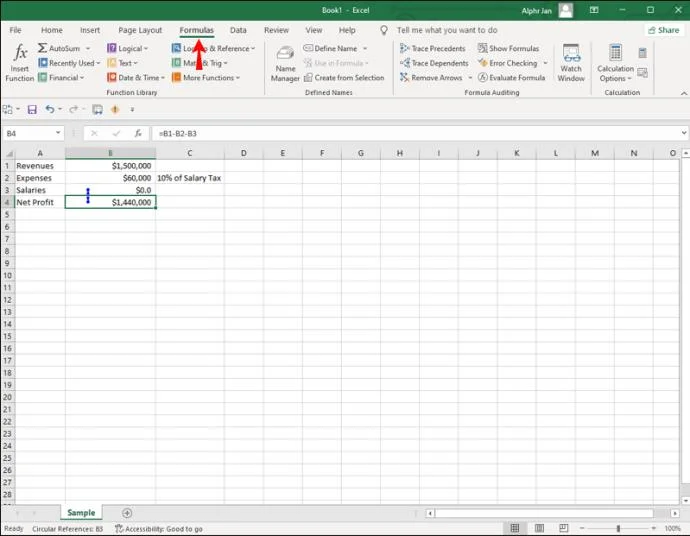690x536 pixels.
Task: Switch to Normal view icon
Action: click(x=514, y=528)
